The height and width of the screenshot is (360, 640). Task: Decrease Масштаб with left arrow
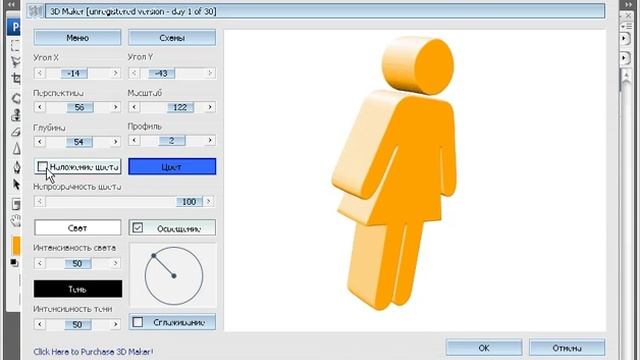134,107
